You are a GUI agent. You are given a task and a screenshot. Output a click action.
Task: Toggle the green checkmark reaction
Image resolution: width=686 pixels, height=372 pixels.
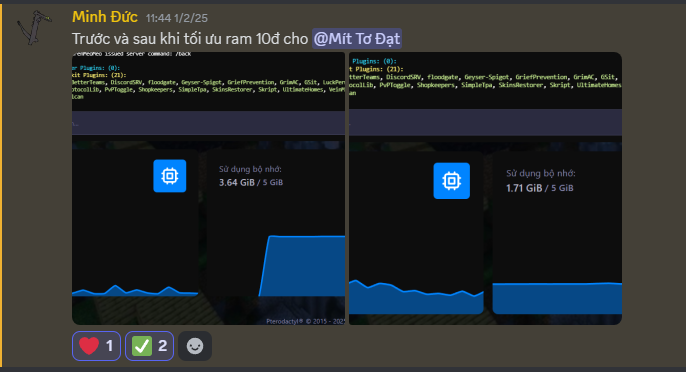pos(150,346)
